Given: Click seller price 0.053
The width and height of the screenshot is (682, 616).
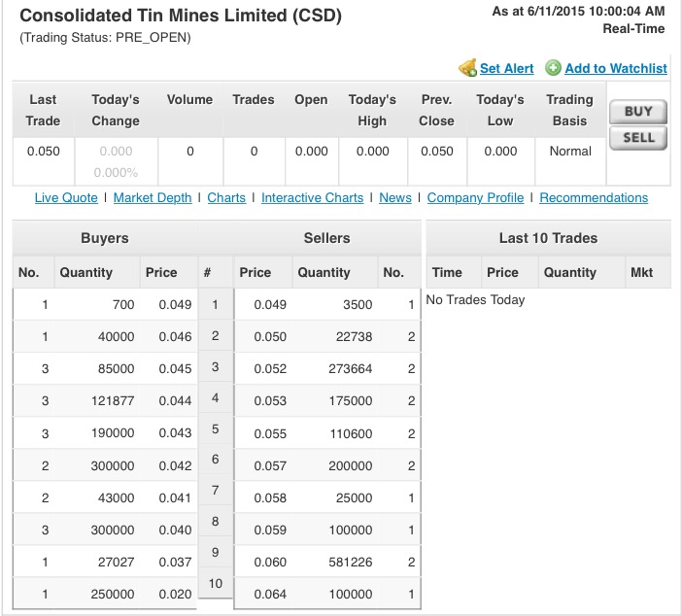Looking at the screenshot, I should [x=270, y=400].
